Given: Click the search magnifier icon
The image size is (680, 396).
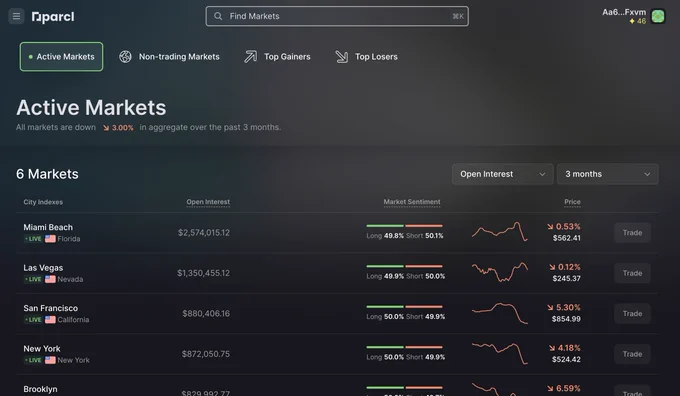Looking at the screenshot, I should tap(218, 16).
